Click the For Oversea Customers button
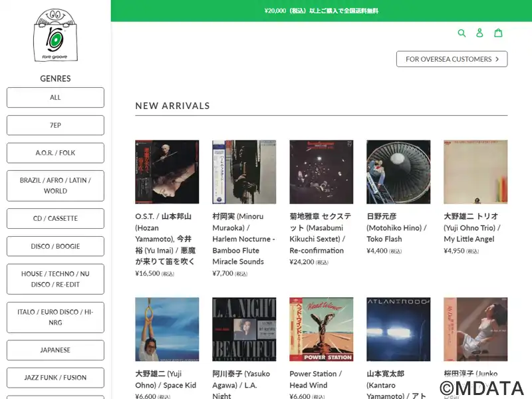The height and width of the screenshot is (399, 532). pos(452,59)
